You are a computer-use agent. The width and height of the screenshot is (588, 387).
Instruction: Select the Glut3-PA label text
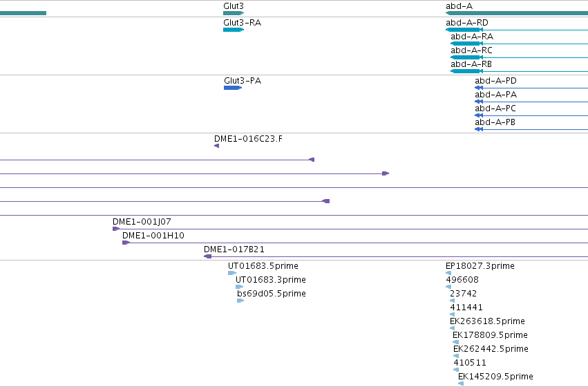click(243, 81)
